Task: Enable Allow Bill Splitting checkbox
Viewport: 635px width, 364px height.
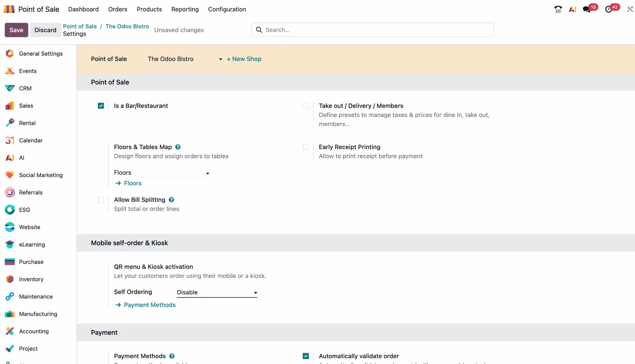Action: pyautogui.click(x=101, y=200)
